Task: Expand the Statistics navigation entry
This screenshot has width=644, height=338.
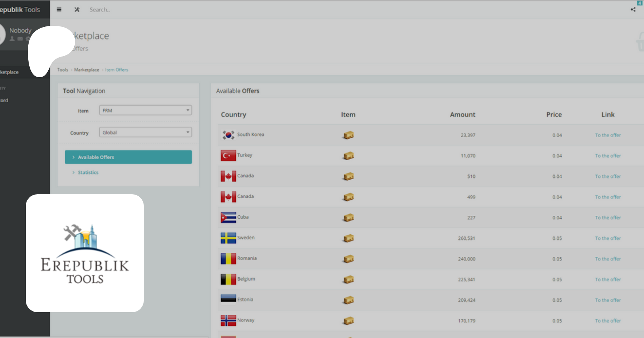Action: (88, 172)
